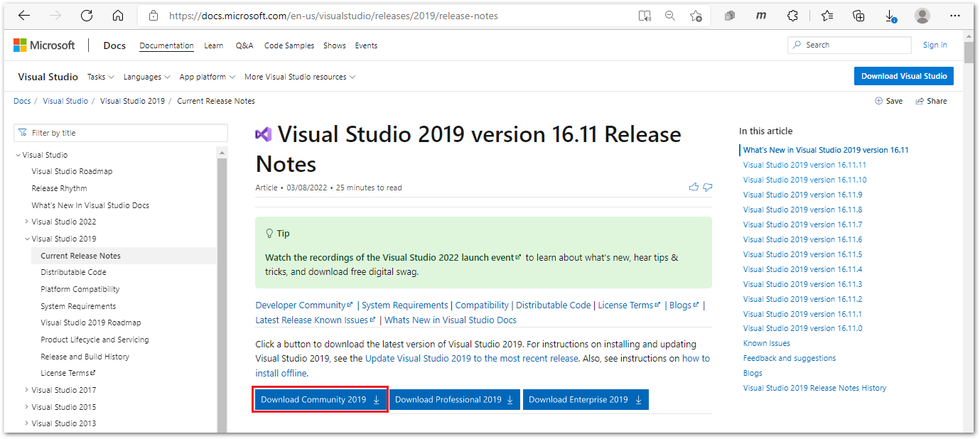The image size is (980, 439).
Task: Click the zoom out magnifier icon
Action: [x=669, y=16]
